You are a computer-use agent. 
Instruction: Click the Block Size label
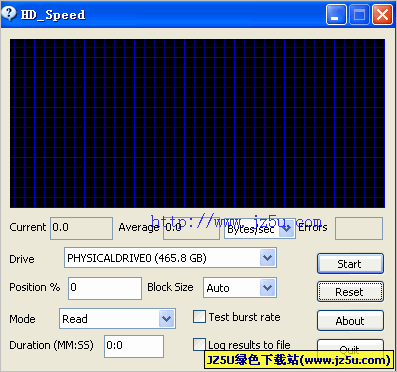pos(170,287)
